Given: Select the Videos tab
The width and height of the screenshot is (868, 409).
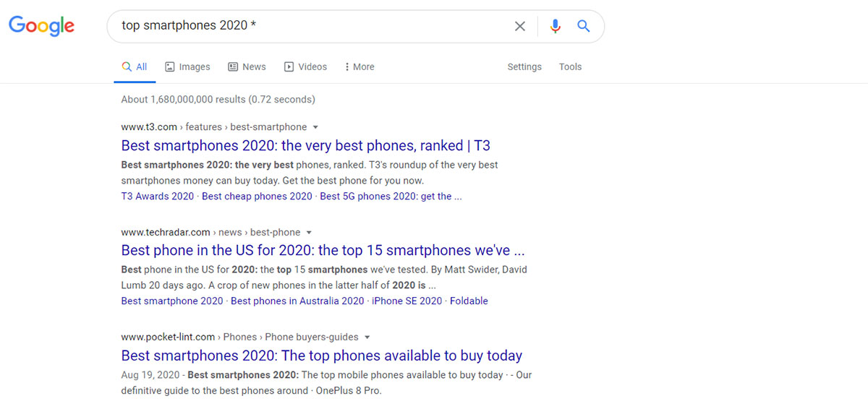Looking at the screenshot, I should click(305, 66).
